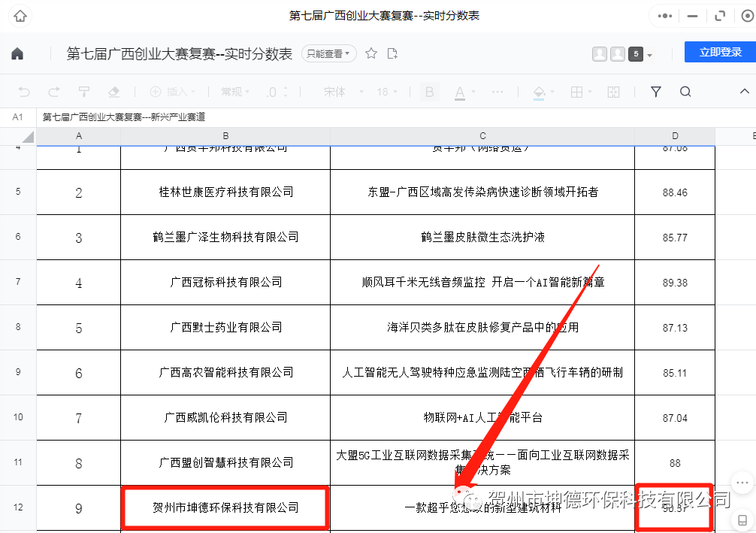Click the create copy document icon
Screen dimensions: 756x533
click(392, 53)
